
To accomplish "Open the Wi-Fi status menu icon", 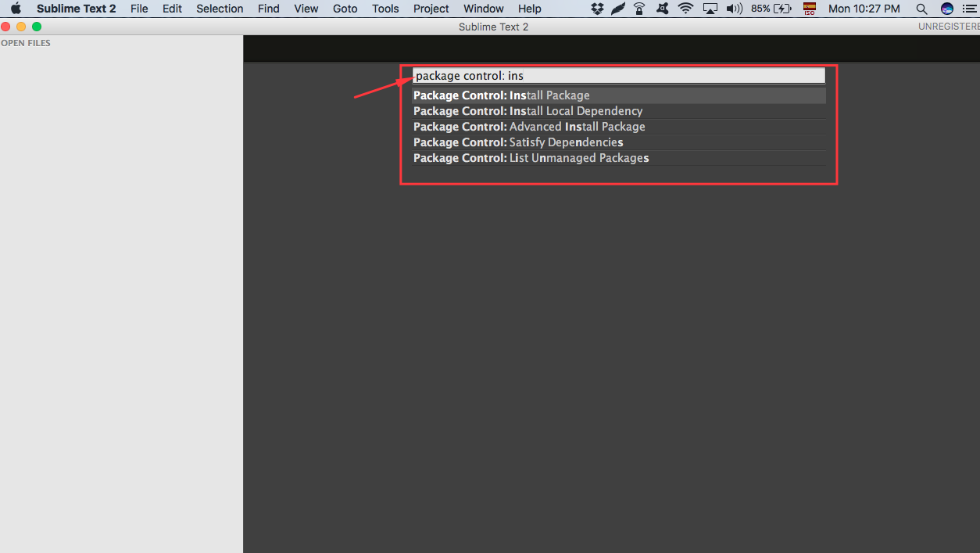I will coord(685,9).
